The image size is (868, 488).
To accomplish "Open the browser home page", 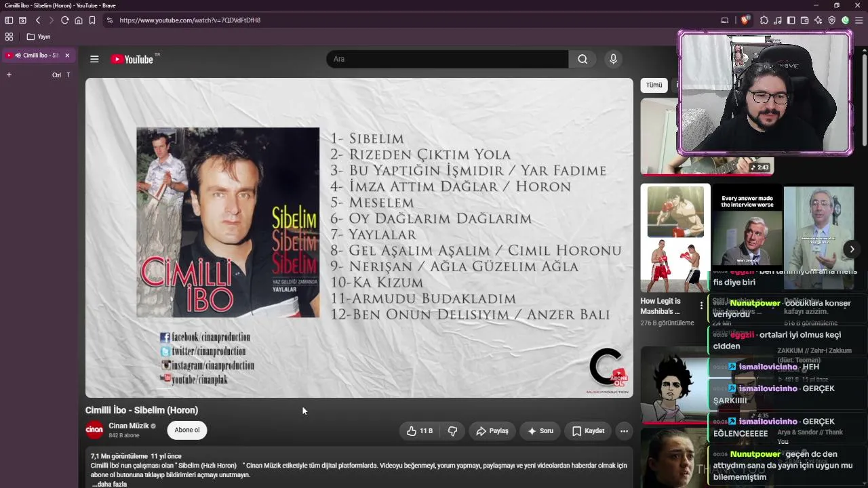I will click(x=79, y=20).
